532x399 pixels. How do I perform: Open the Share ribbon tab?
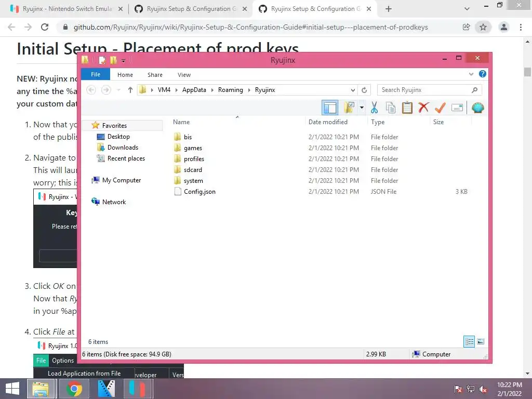point(155,75)
